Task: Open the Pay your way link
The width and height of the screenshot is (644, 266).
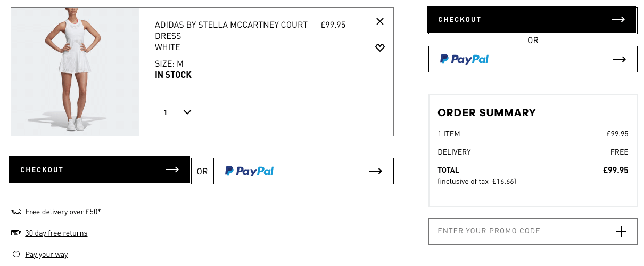Action: click(x=46, y=255)
